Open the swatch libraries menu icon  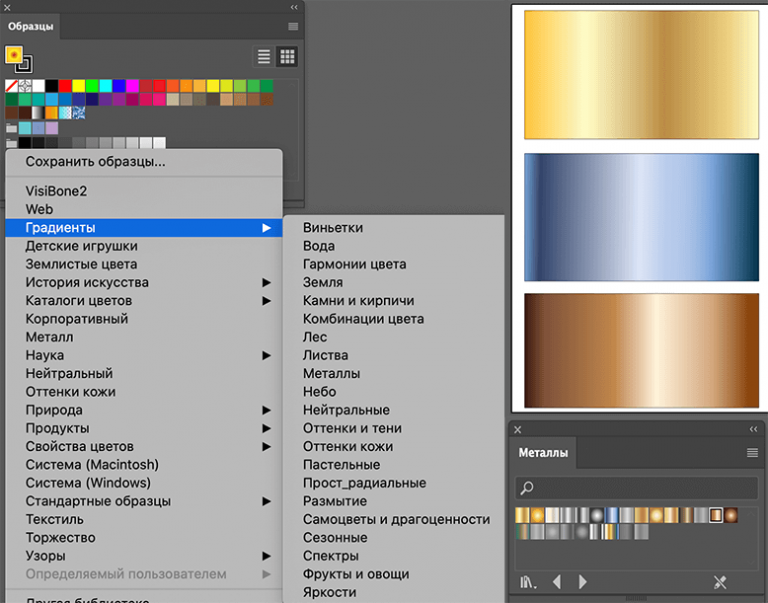tap(528, 582)
